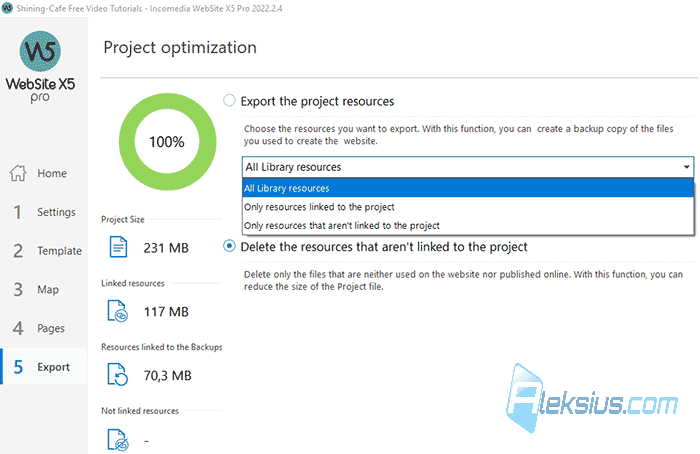Click Resources linked to the Backups label

click(x=162, y=347)
